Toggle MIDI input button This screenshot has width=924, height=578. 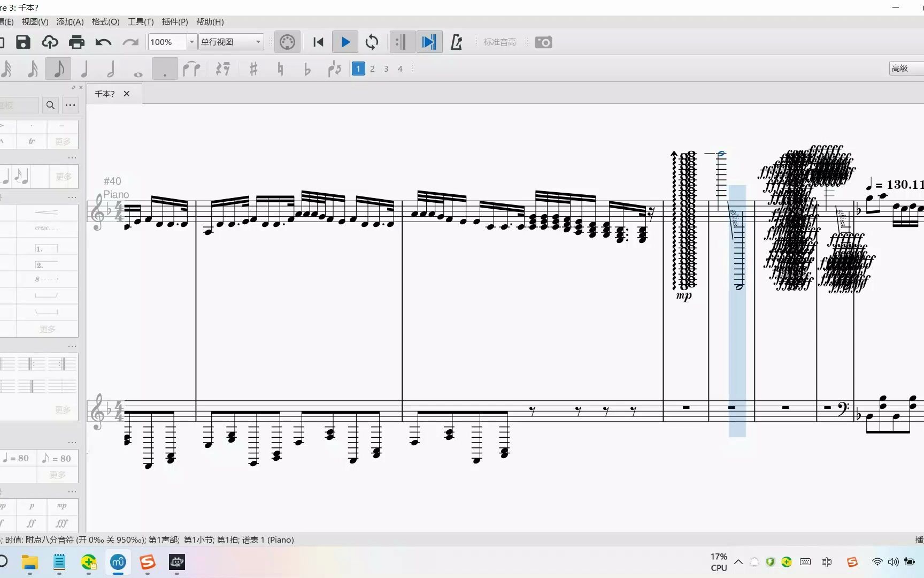click(x=287, y=42)
